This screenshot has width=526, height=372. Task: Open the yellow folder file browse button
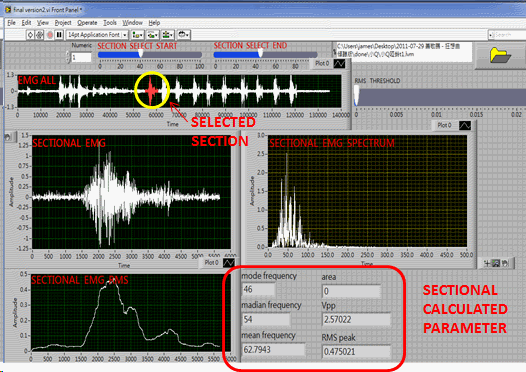[x=500, y=55]
